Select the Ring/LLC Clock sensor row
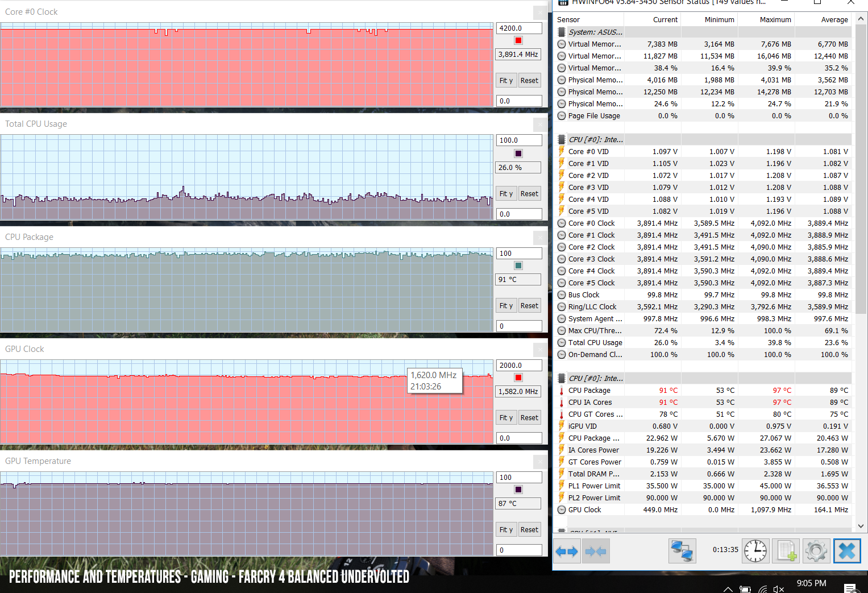The height and width of the screenshot is (593, 868). (x=703, y=307)
